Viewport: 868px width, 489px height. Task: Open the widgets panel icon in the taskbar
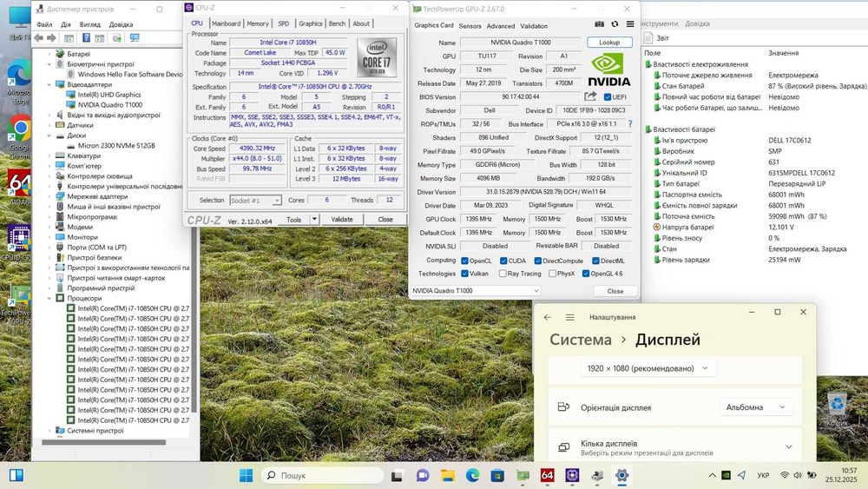[x=16, y=475]
